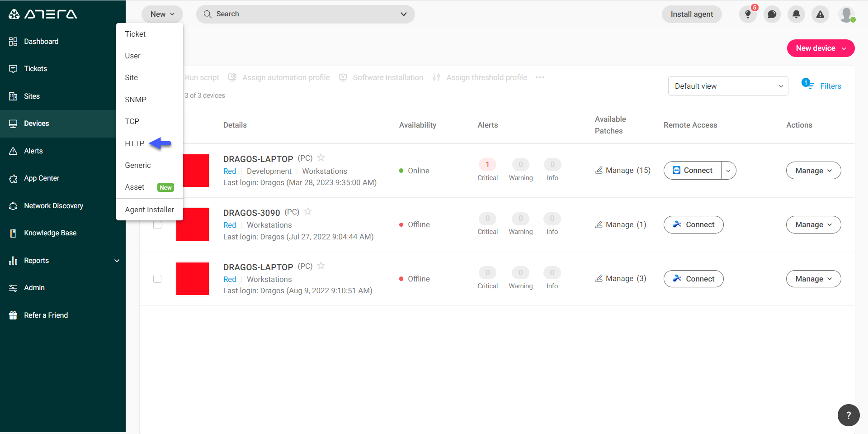Click the more actions ellipsis in toolbar

[540, 77]
